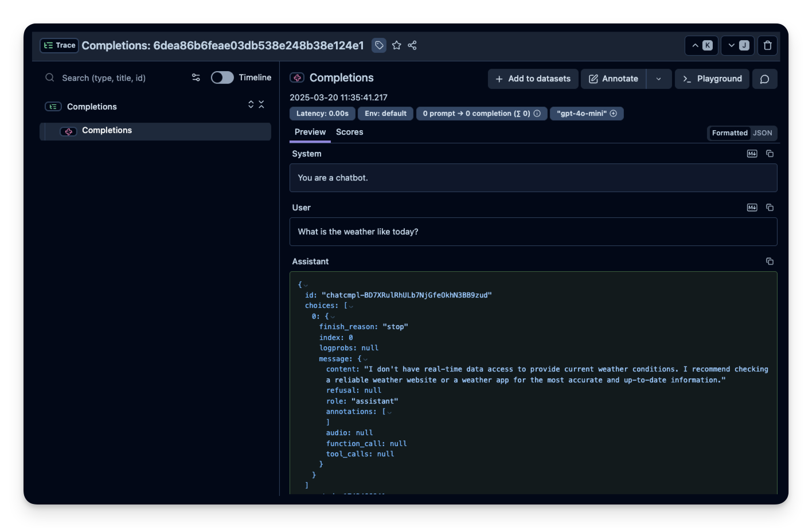Screen dimensions: 812x528
Task: Toggle markdown rendering for the User message
Action: (752, 207)
